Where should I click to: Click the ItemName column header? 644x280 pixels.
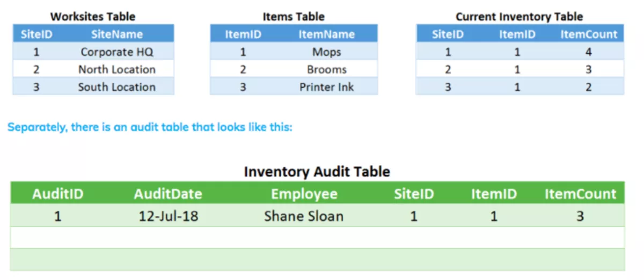[326, 34]
